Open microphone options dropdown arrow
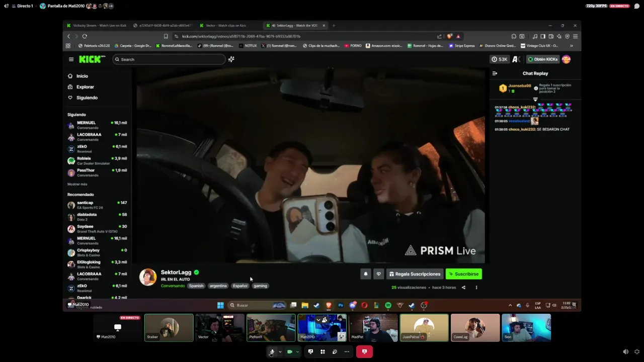The image size is (644, 362). 280,352
